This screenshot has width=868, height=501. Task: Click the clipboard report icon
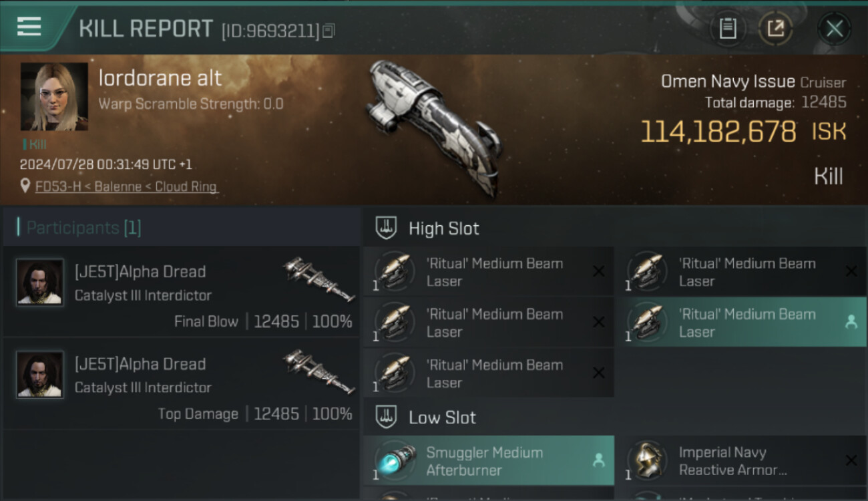728,29
